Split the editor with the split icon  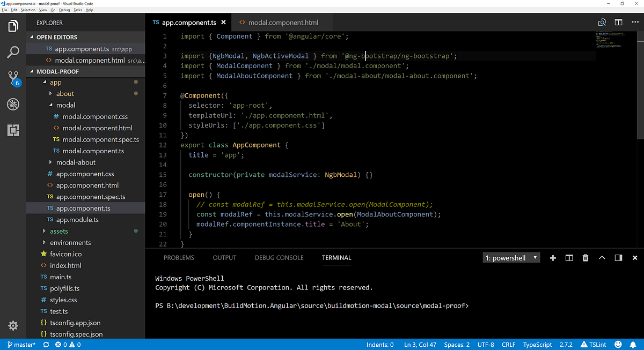[618, 22]
